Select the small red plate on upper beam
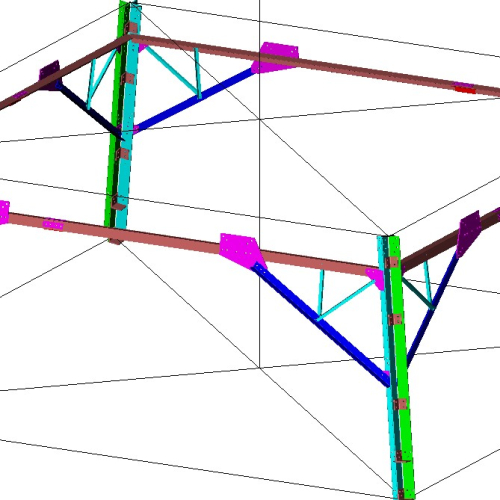The image size is (500, 500). (x=465, y=89)
